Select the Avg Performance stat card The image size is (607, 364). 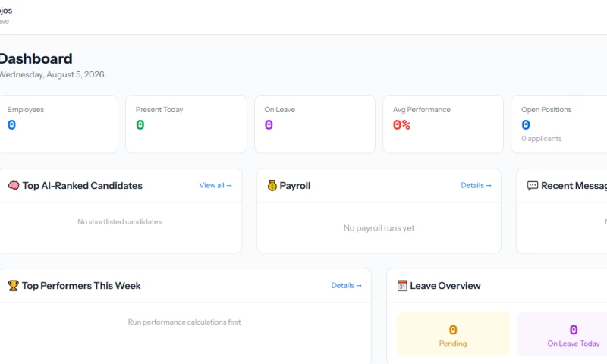tap(443, 124)
